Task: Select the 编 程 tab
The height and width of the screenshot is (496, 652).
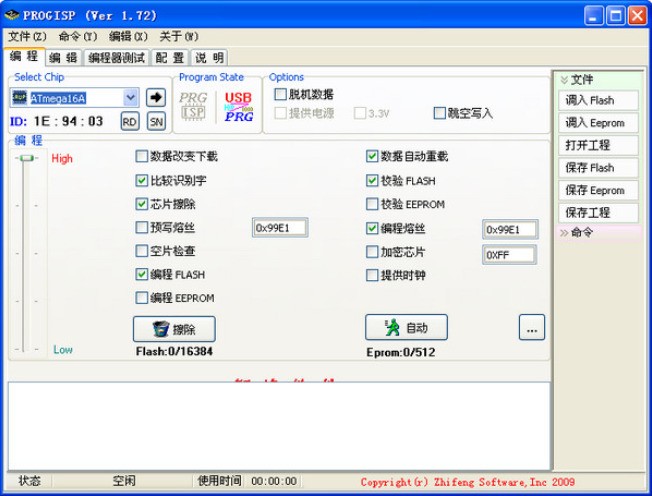Action: 24,56
